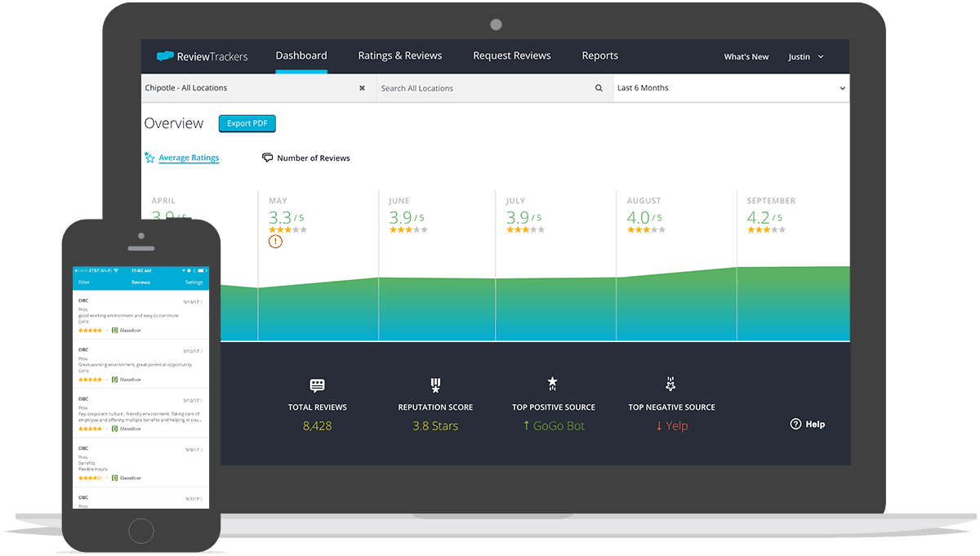Select the JULY 3.9 rating column
This screenshot has height=556, width=980.
(x=555, y=265)
